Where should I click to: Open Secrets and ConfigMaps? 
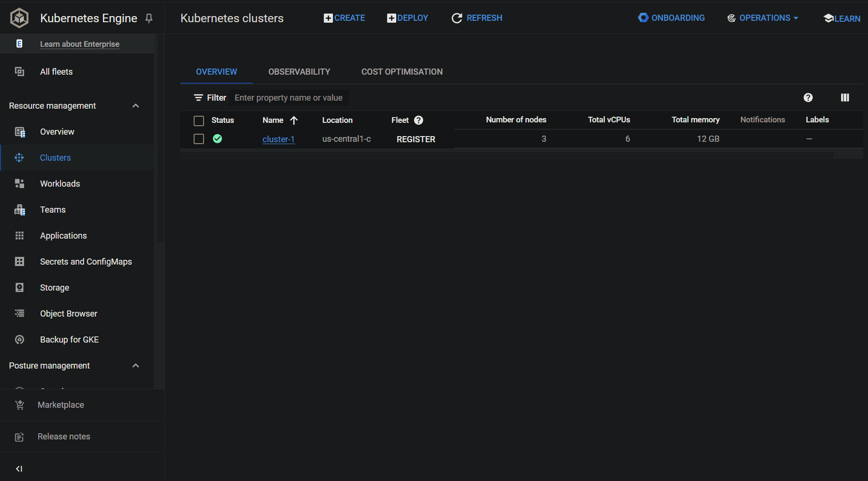pyautogui.click(x=85, y=261)
